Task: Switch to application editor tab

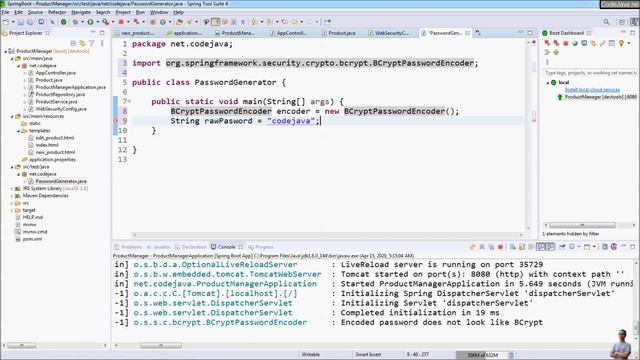Action: tap(187, 33)
